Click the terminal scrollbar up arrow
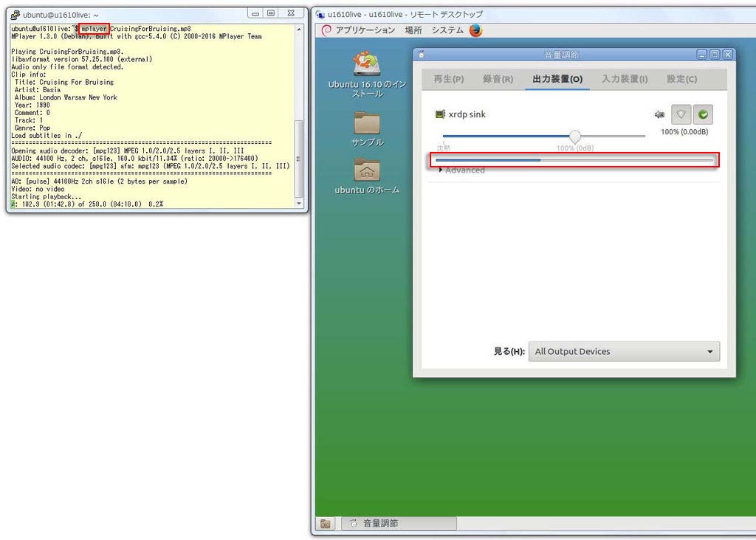This screenshot has height=540, width=756. [299, 30]
